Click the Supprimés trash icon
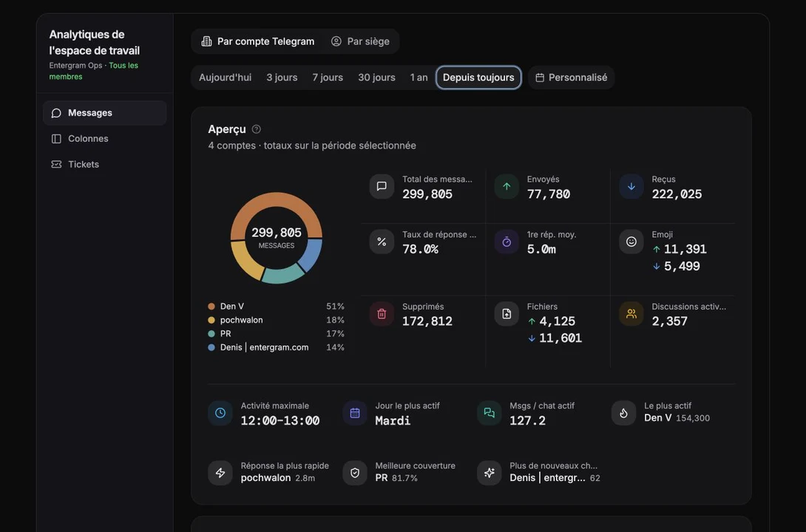Screen dimensions: 806x532 pos(382,314)
